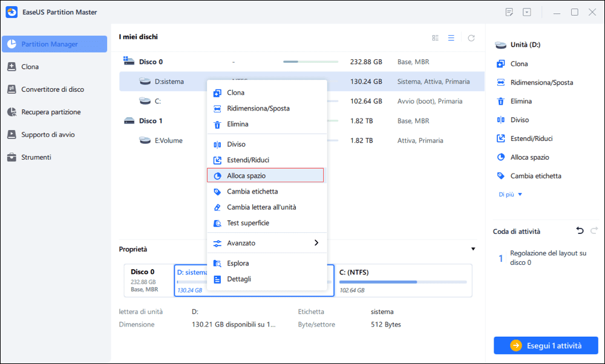Click Estendi/Riduci icon in right panel
This screenshot has width=605, height=364.
501,138
